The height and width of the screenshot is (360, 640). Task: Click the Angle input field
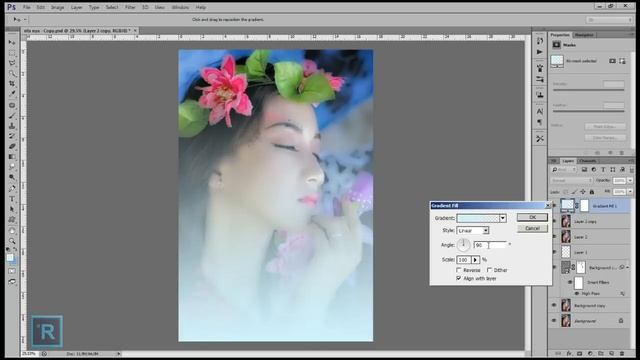pos(490,245)
